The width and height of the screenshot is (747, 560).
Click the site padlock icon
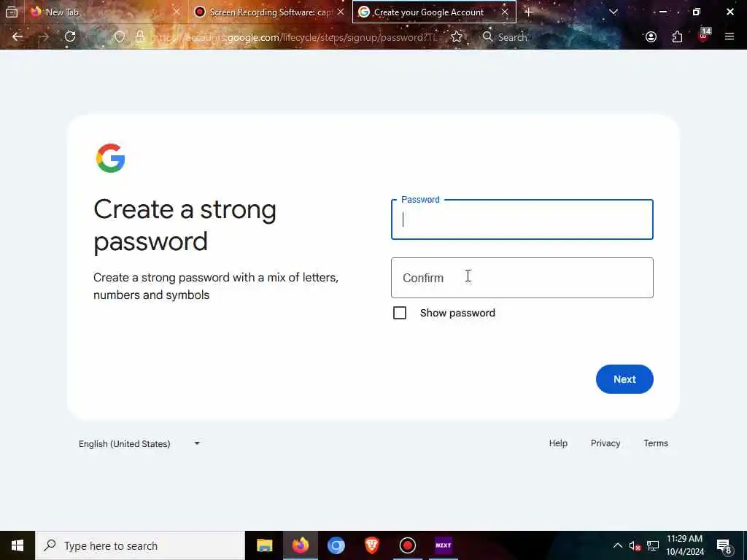(140, 36)
